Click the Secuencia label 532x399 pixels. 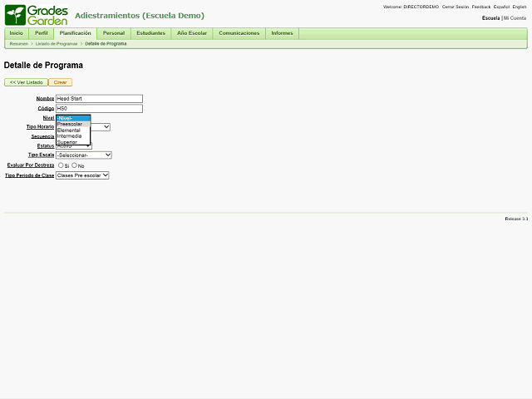[x=42, y=136]
